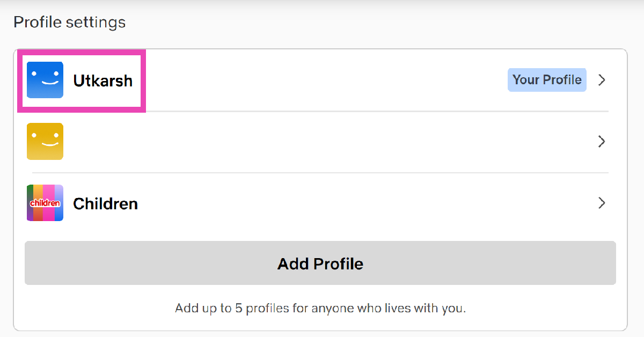Image resolution: width=644 pixels, height=337 pixels.
Task: Click the Add Profile button
Action: tap(320, 263)
